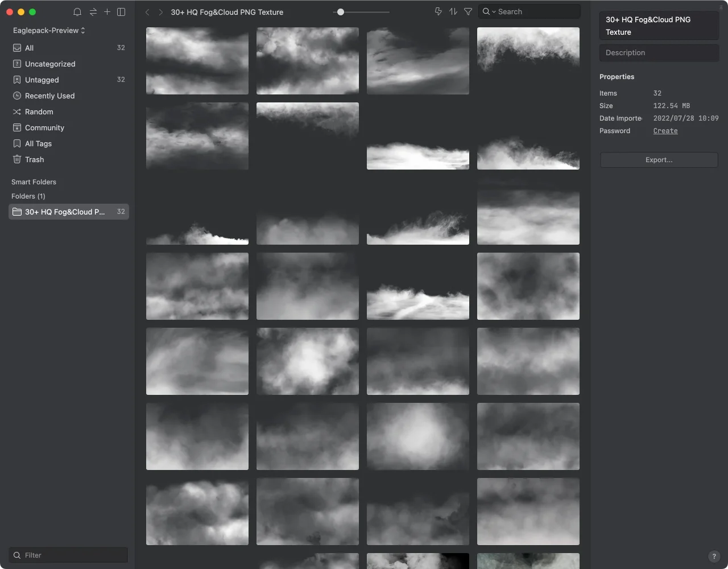728x569 pixels.
Task: Click the All inbox icon
Action: pos(17,48)
